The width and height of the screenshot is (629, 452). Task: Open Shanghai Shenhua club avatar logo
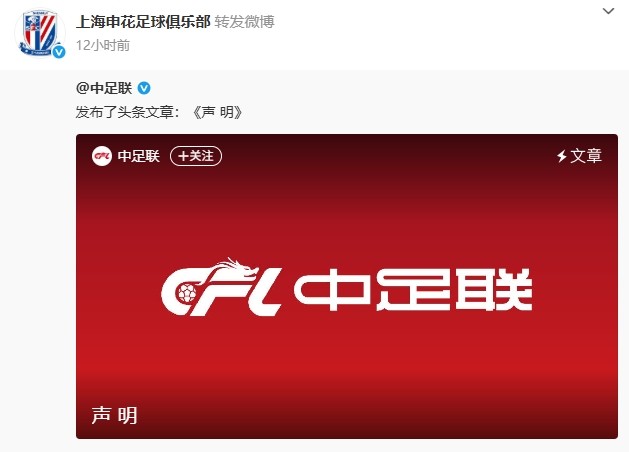pyautogui.click(x=40, y=33)
